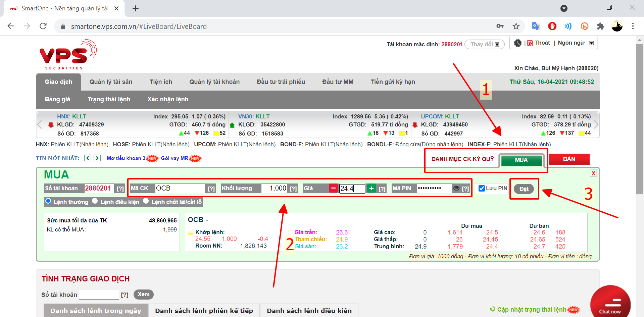Click help [?] next to Số tài khoản

[120, 189]
